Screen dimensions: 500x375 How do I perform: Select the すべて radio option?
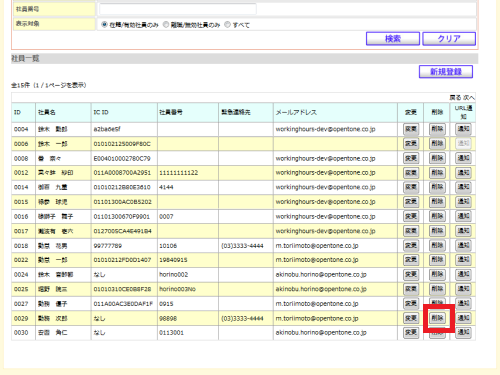coord(227,25)
